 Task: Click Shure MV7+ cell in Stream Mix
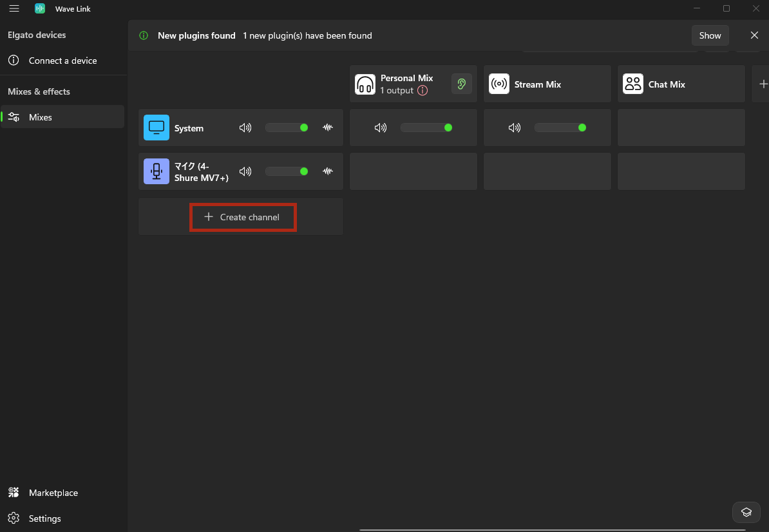pyautogui.click(x=547, y=171)
